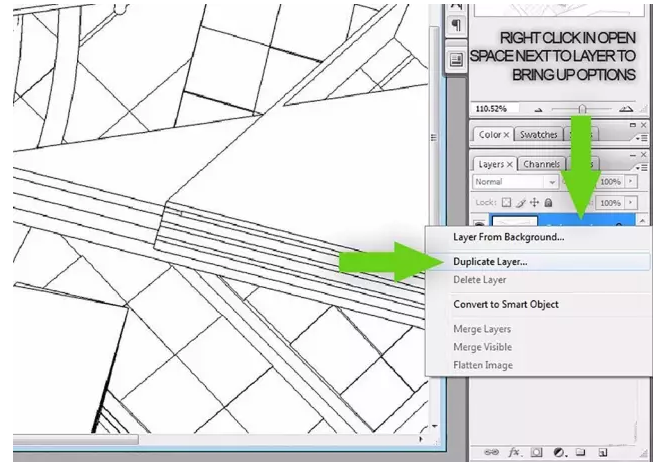Toggle lock image pixels brush icon
Screen dimensions: 659x469
[x=521, y=203]
